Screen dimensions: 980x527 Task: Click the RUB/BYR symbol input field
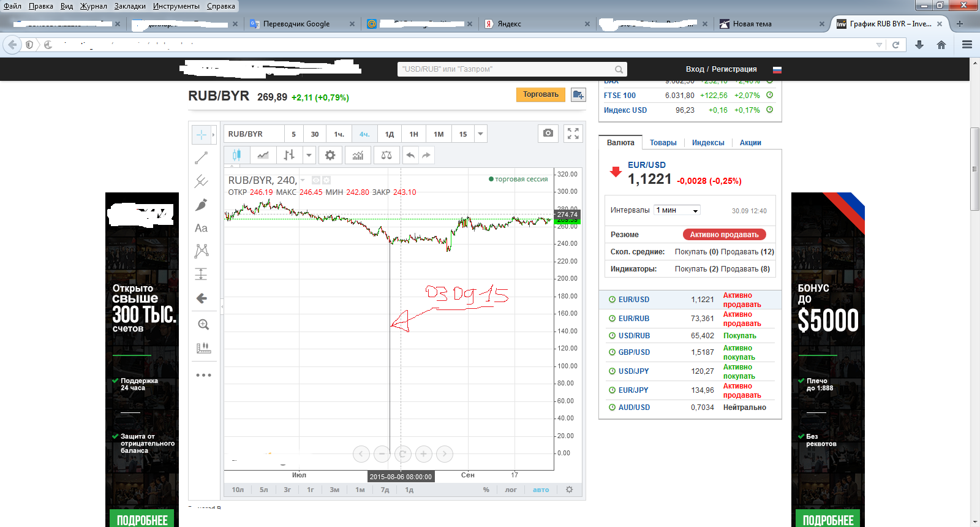click(x=254, y=134)
